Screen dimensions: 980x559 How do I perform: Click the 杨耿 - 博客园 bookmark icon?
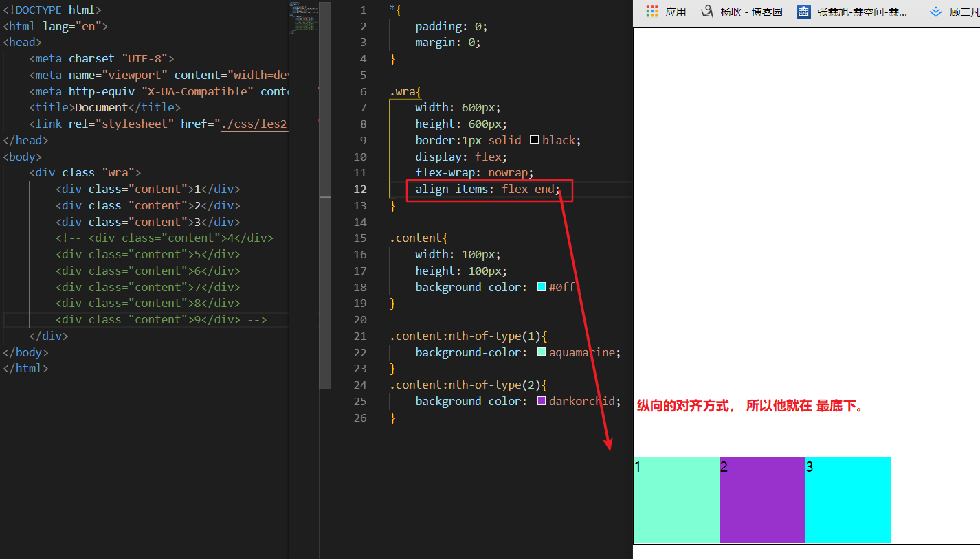click(x=706, y=12)
